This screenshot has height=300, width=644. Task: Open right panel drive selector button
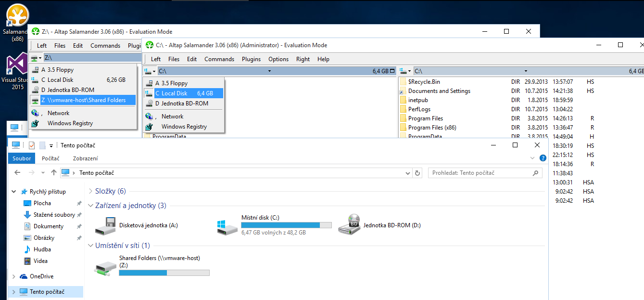pyautogui.click(x=405, y=71)
